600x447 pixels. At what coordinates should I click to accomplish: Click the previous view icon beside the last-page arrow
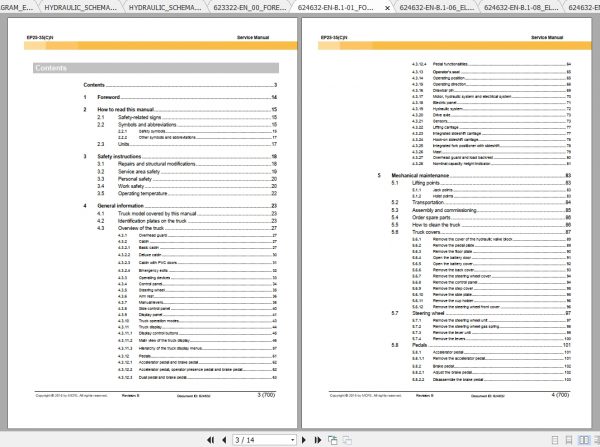coord(333,440)
